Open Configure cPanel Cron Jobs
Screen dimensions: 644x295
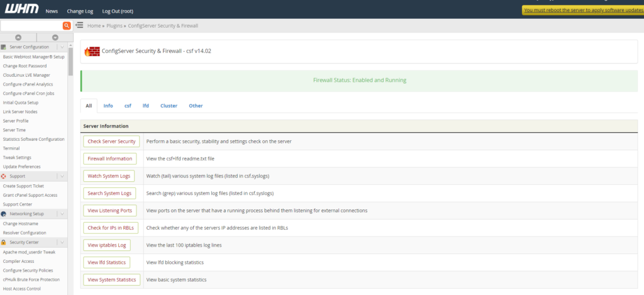[28, 93]
